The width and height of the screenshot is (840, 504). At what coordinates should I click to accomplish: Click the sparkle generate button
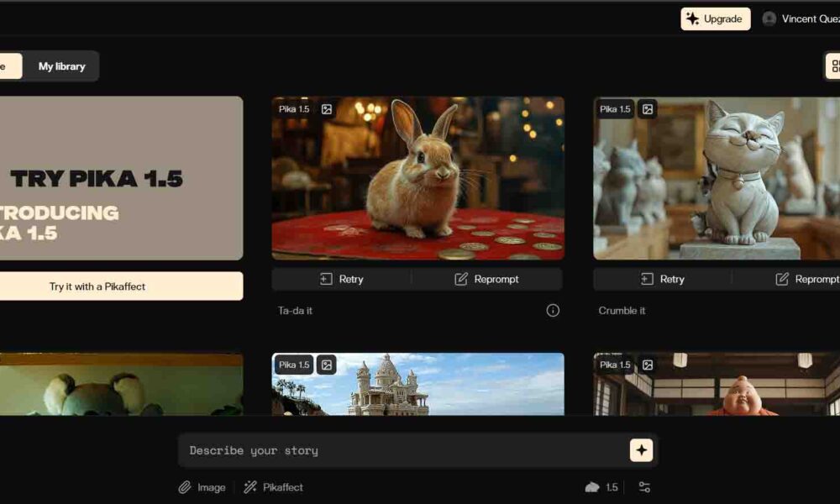pyautogui.click(x=641, y=450)
